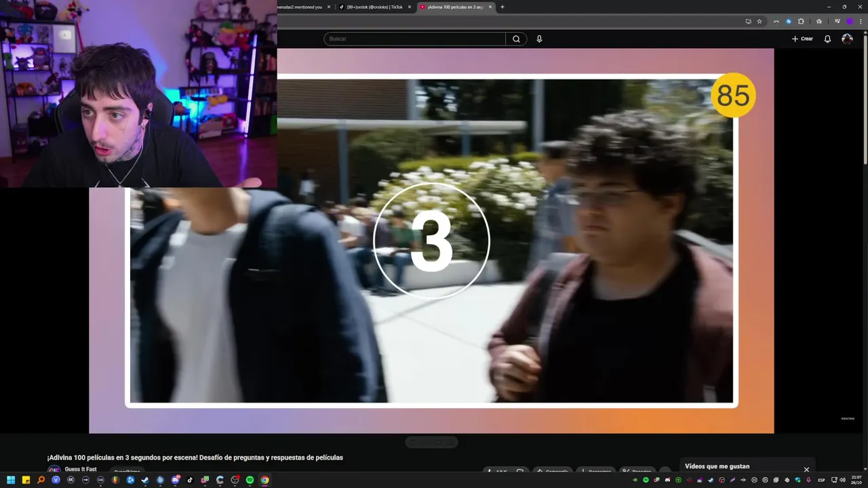Click the install/cast icon in the address bar
The width and height of the screenshot is (868, 488).
748,21
